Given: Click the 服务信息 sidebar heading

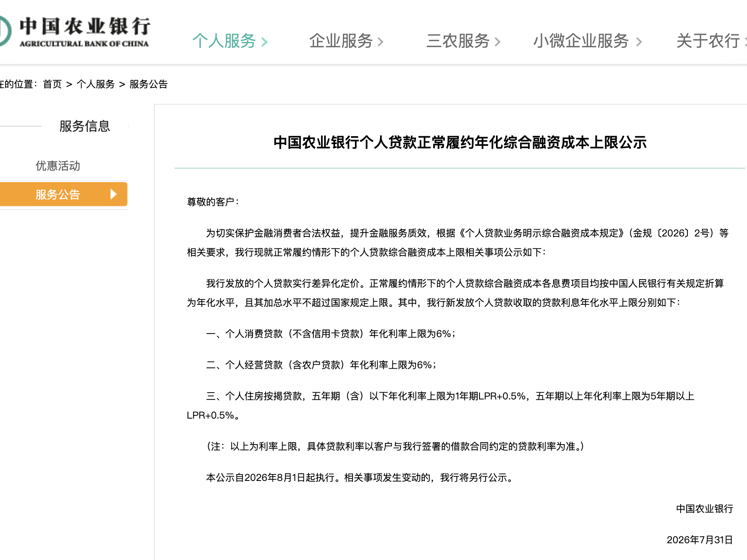Looking at the screenshot, I should (85, 126).
